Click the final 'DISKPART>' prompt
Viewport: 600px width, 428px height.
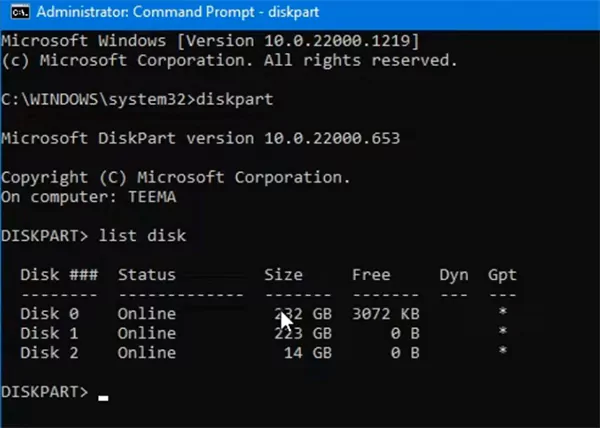point(45,392)
